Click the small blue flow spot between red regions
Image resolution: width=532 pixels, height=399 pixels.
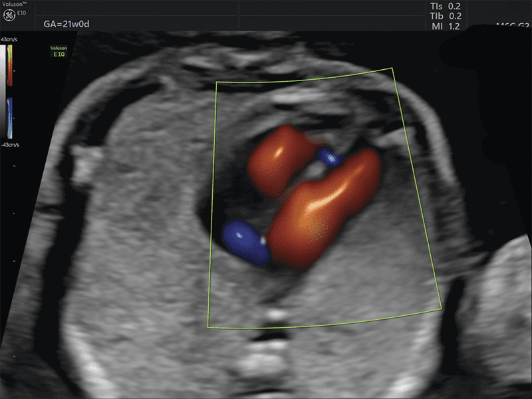[329, 158]
